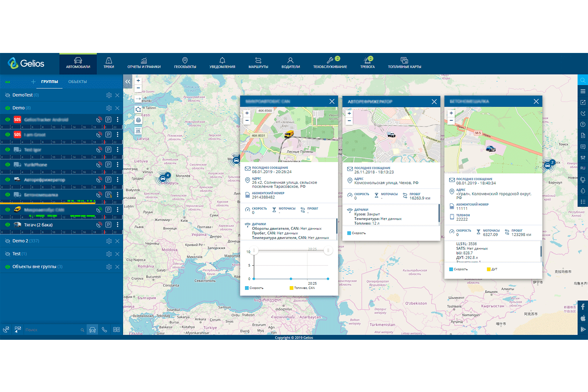Zoom in on the main map

tap(138, 81)
